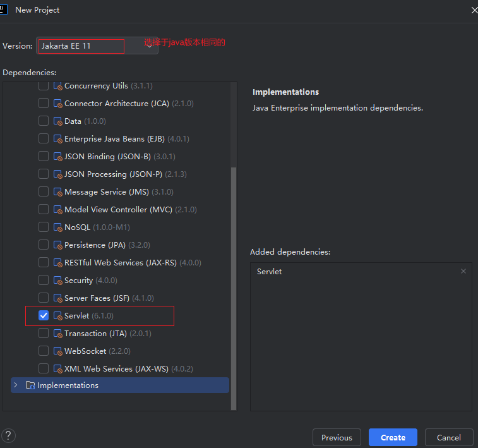Viewport: 478px width, 448px height.
Task: Open the Jakarta EE version dropdown
Action: 97,45
